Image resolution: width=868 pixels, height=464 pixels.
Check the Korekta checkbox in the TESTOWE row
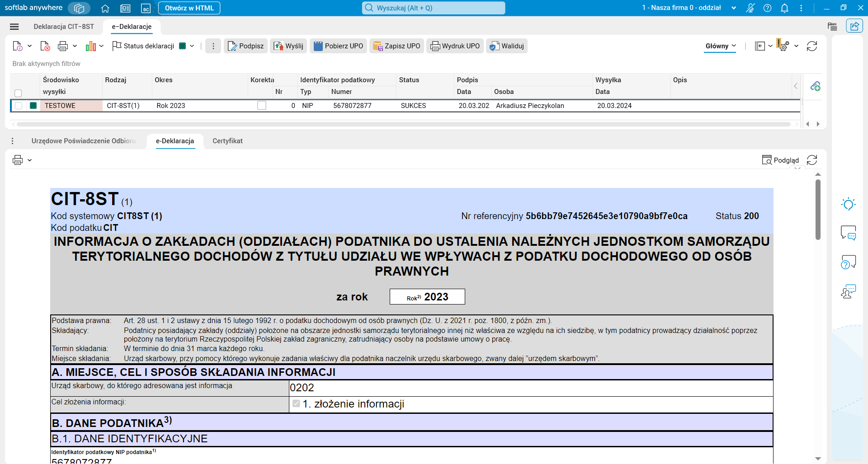(x=262, y=105)
